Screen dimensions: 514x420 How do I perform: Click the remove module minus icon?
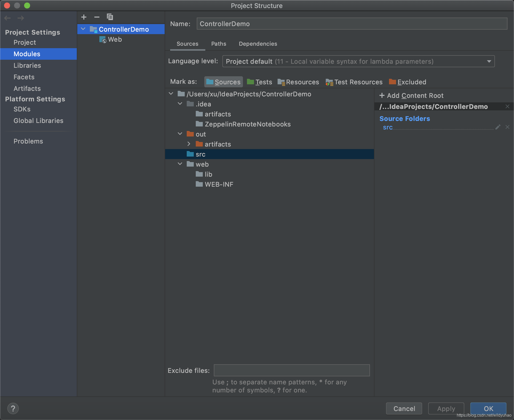click(97, 17)
